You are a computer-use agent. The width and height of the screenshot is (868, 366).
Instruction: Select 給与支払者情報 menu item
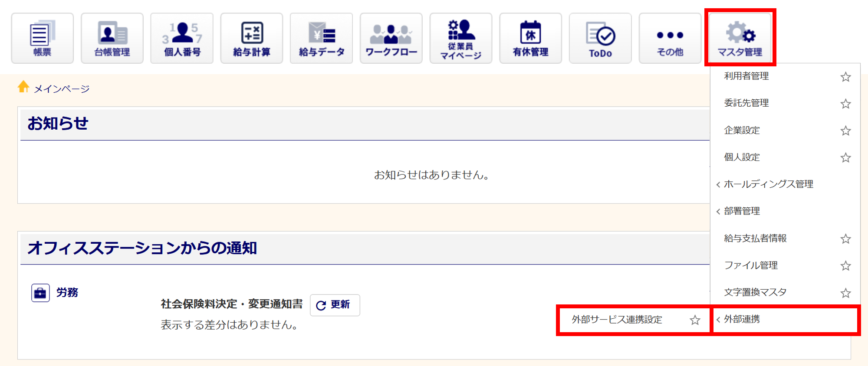755,238
